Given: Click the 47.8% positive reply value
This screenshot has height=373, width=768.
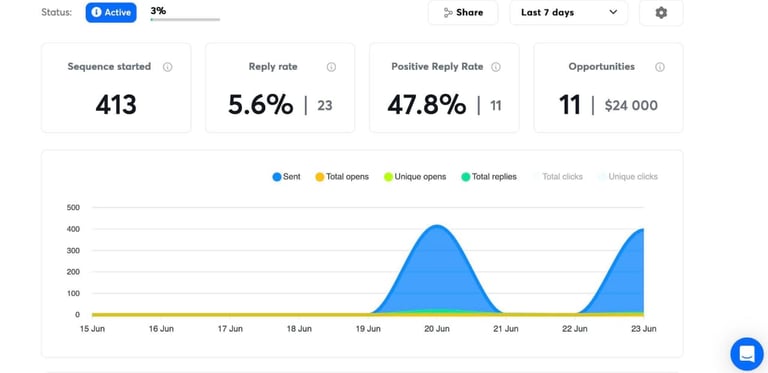Looking at the screenshot, I should click(427, 105).
